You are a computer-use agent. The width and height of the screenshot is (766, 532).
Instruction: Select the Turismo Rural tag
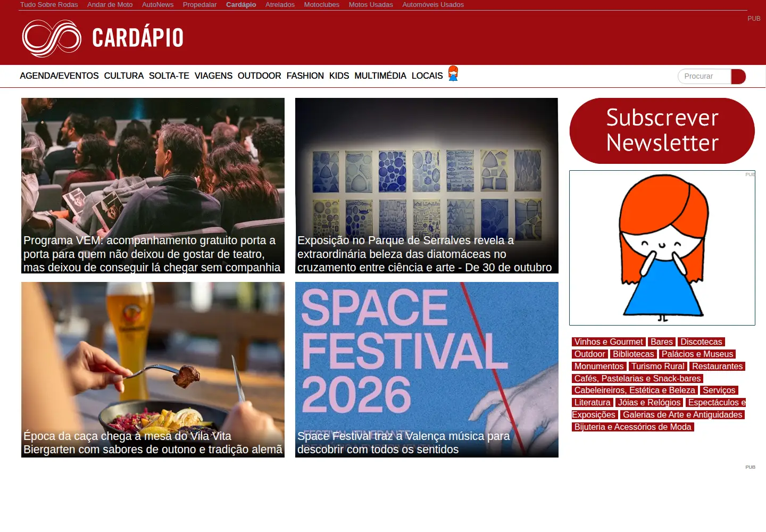pos(658,367)
